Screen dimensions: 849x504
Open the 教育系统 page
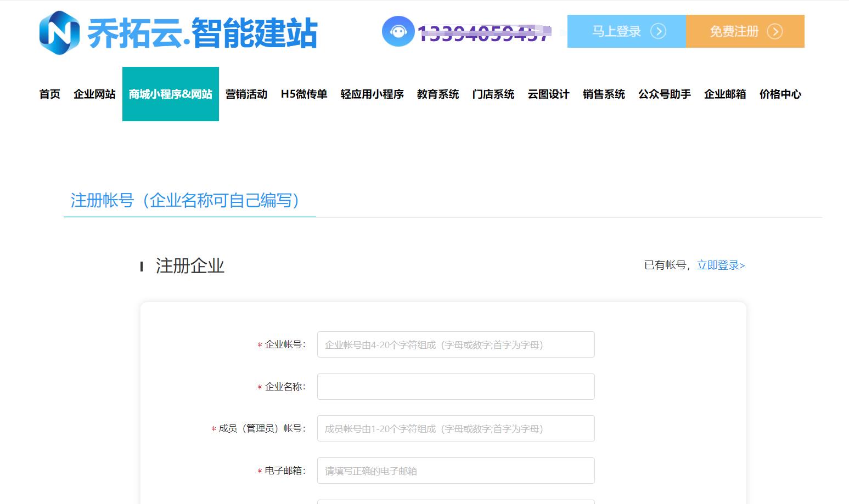tap(437, 94)
